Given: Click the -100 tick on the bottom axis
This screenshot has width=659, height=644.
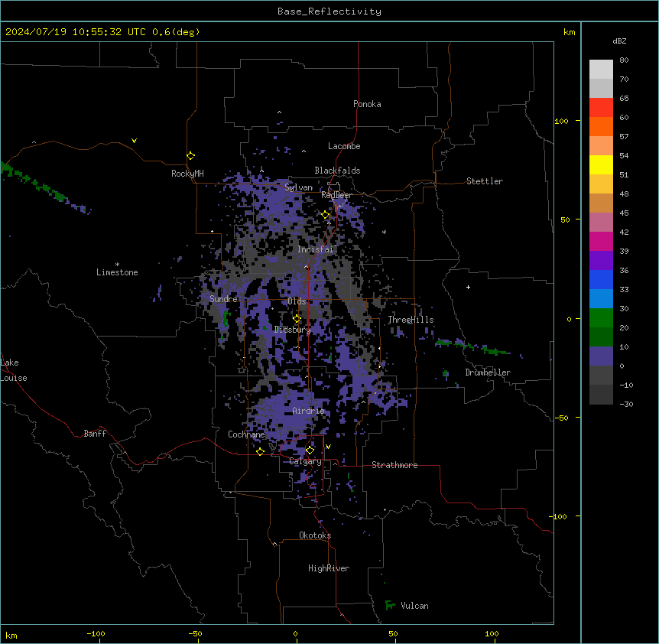Looking at the screenshot, I should tap(96, 633).
